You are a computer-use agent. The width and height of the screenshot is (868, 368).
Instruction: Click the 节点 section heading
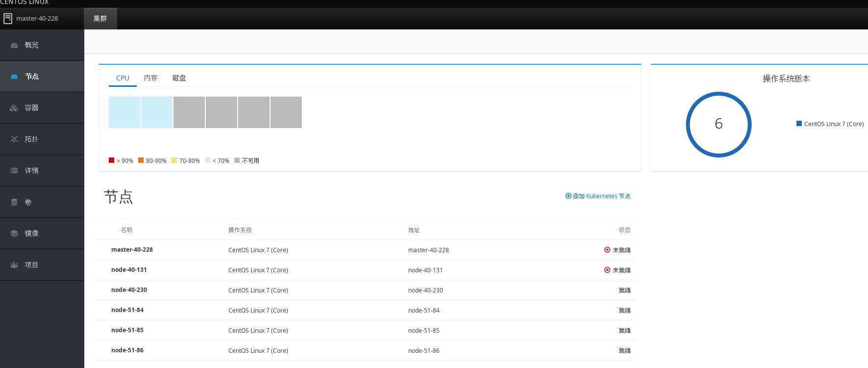pyautogui.click(x=119, y=197)
